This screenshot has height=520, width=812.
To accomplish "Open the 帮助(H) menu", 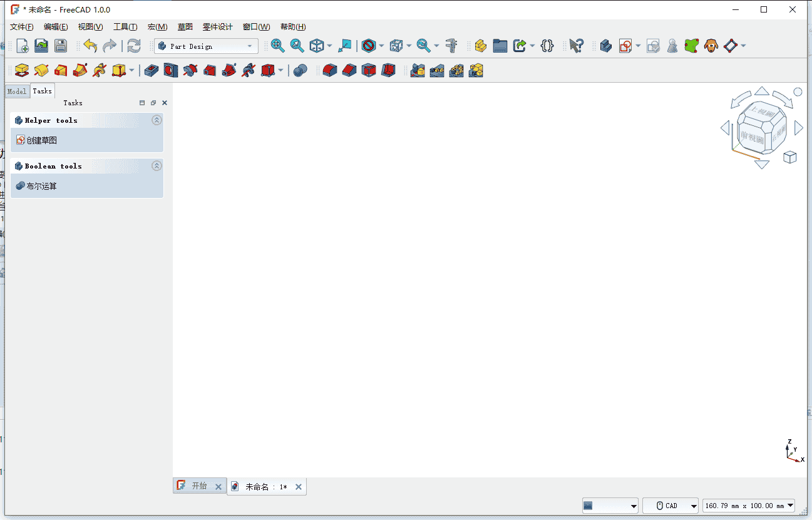I will (x=293, y=27).
